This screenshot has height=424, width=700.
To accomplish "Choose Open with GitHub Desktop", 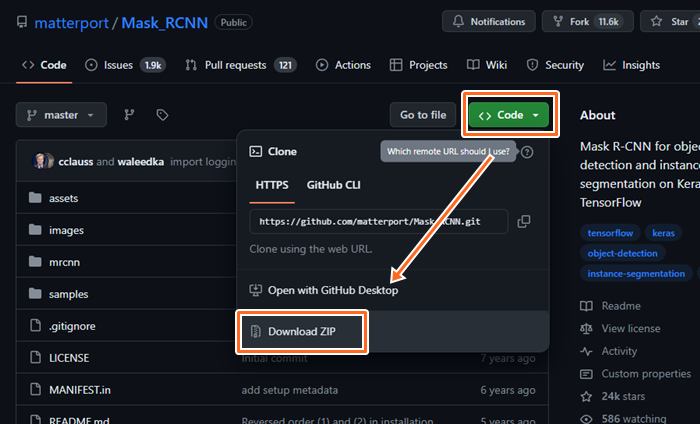I will (333, 291).
